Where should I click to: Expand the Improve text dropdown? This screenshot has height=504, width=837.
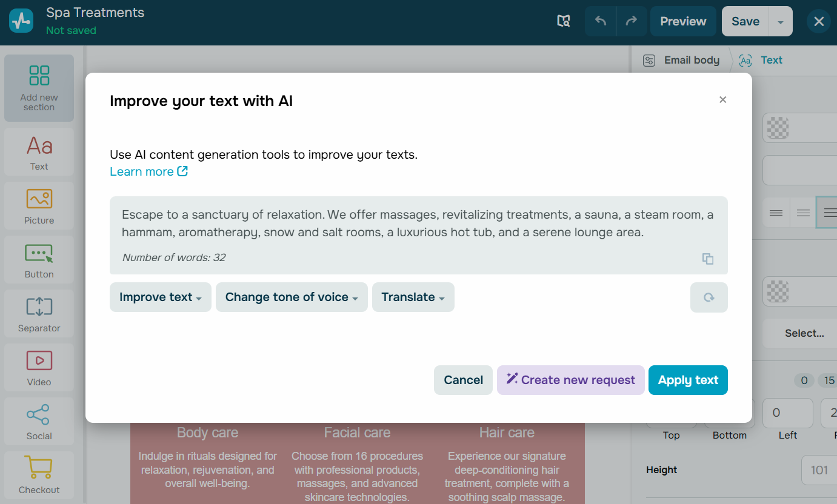(160, 297)
